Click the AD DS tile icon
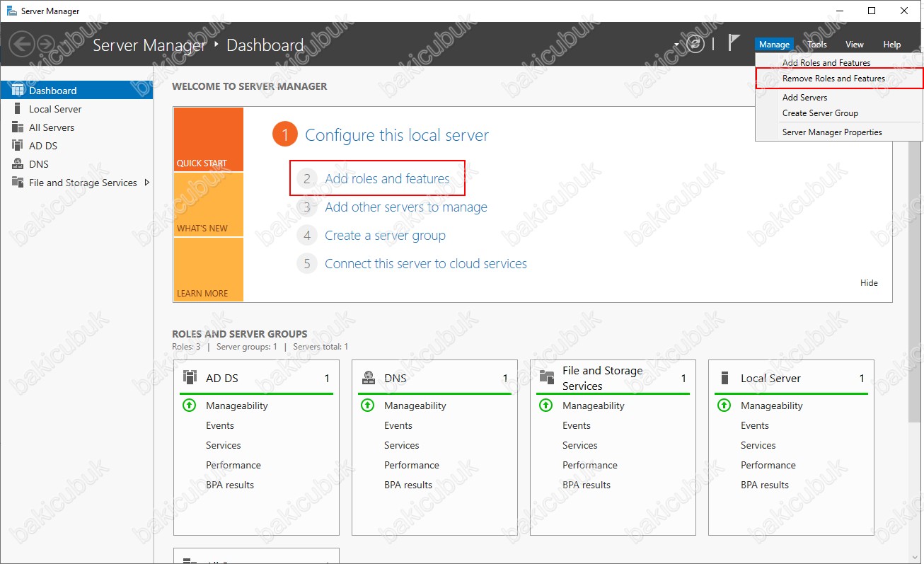This screenshot has height=564, width=924. [x=190, y=377]
